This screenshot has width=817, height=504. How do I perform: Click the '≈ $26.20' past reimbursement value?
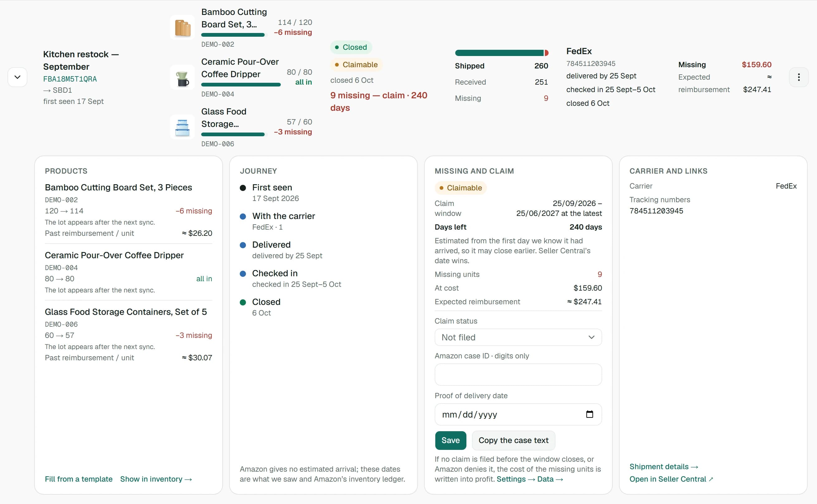point(197,233)
